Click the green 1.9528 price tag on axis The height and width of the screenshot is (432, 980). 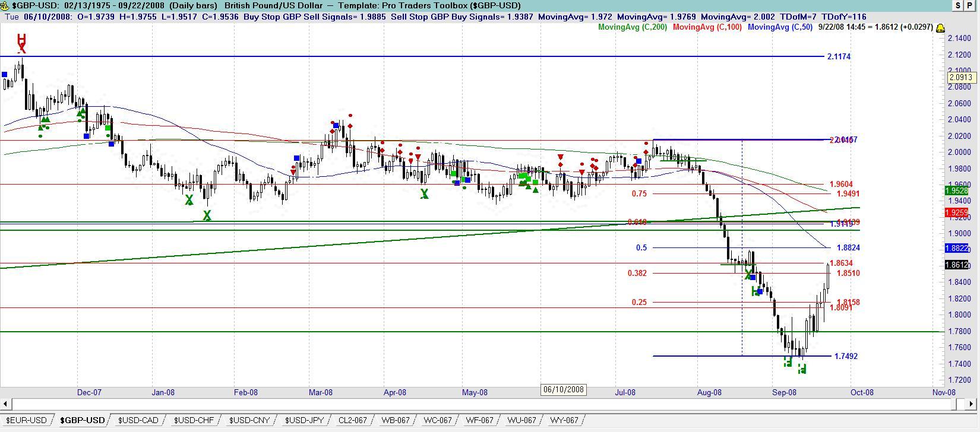point(957,190)
